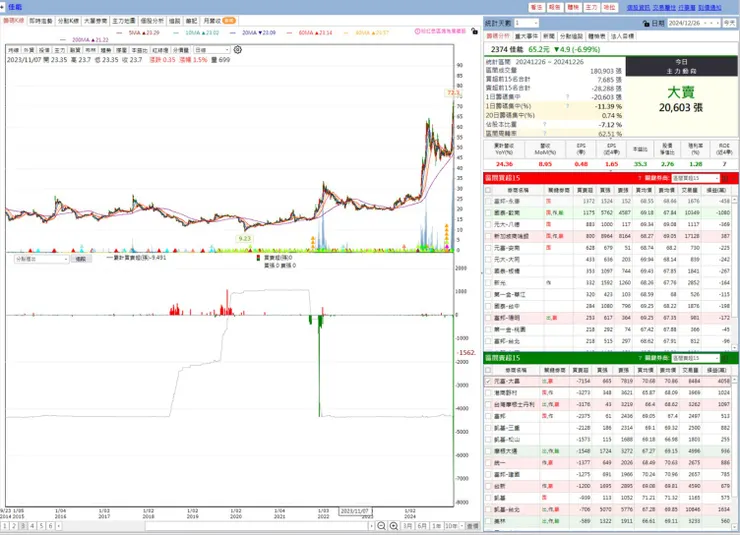Set the chart range to 3月
Image resolution: width=740 pixels, height=535 pixels.
(407, 526)
